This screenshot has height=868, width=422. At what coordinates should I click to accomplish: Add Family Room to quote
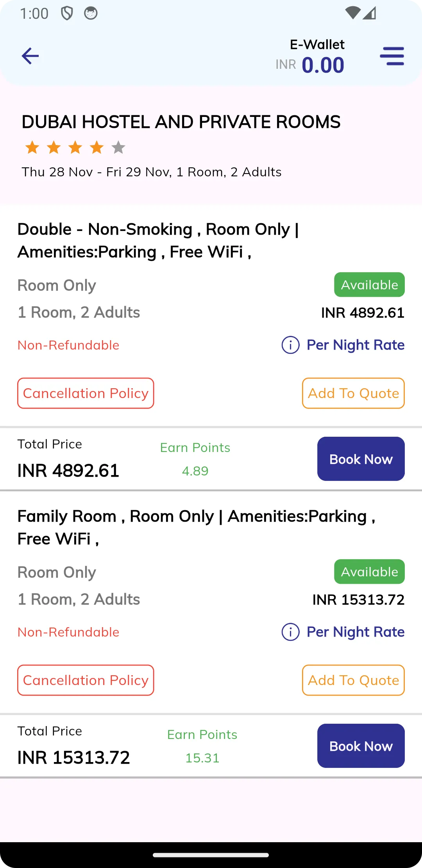(353, 680)
